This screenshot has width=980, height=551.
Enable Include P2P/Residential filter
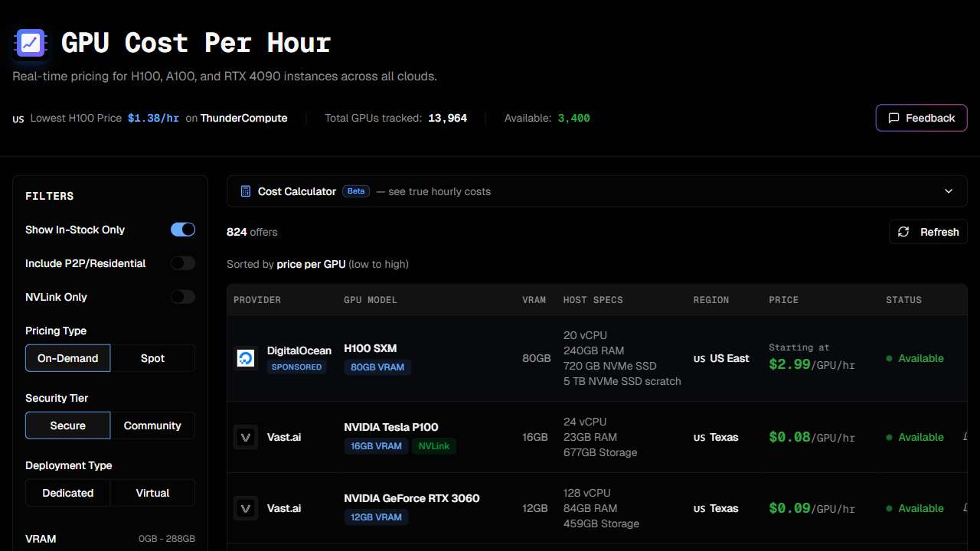coord(182,263)
